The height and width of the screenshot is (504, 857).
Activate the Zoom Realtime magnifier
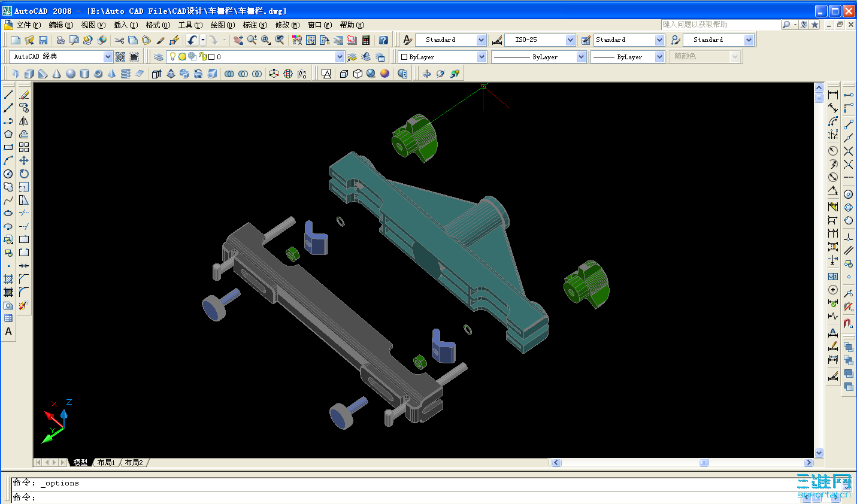pyautogui.click(x=252, y=40)
